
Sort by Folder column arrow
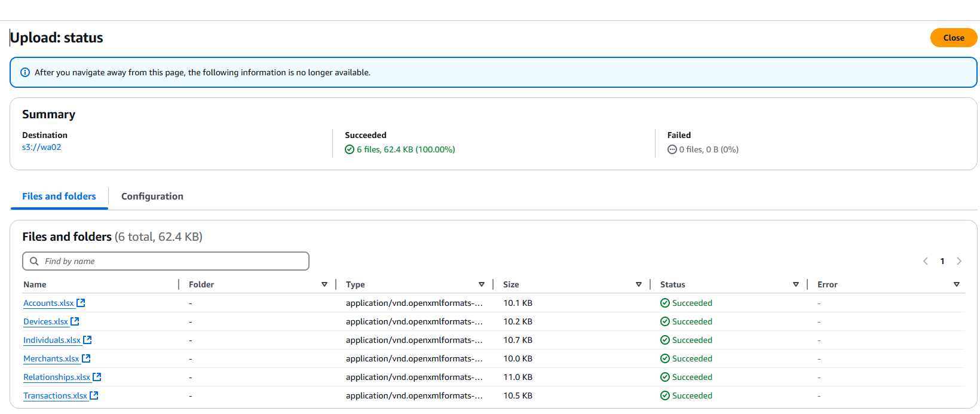pos(324,284)
